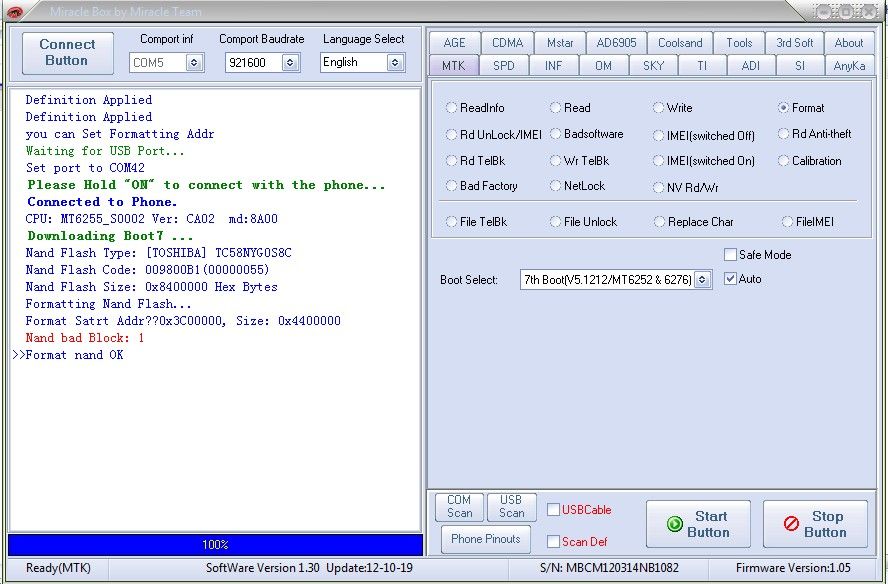The width and height of the screenshot is (888, 584).
Task: Click the red Stop Button icon
Action: 791,523
